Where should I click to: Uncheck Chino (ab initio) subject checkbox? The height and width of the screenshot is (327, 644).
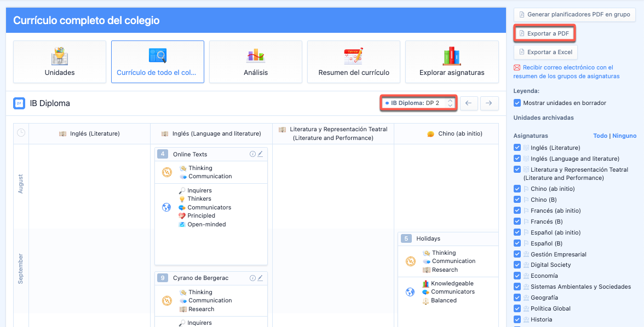517,189
